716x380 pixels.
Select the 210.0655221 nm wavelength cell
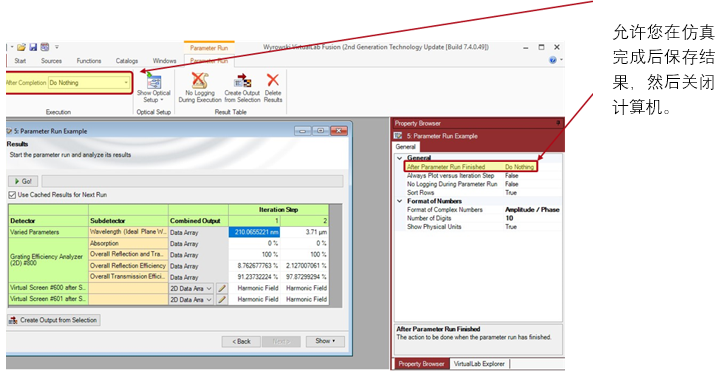coord(254,232)
